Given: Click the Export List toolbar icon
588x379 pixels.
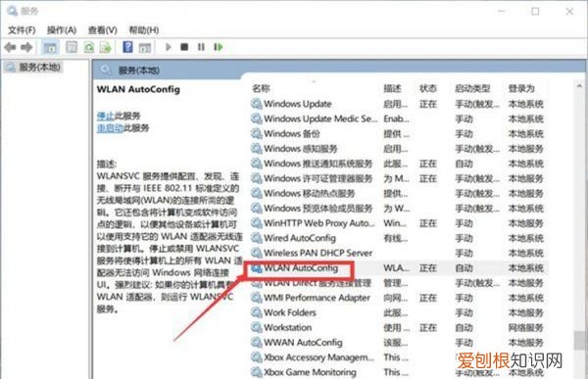Looking at the screenshot, I should [x=106, y=47].
